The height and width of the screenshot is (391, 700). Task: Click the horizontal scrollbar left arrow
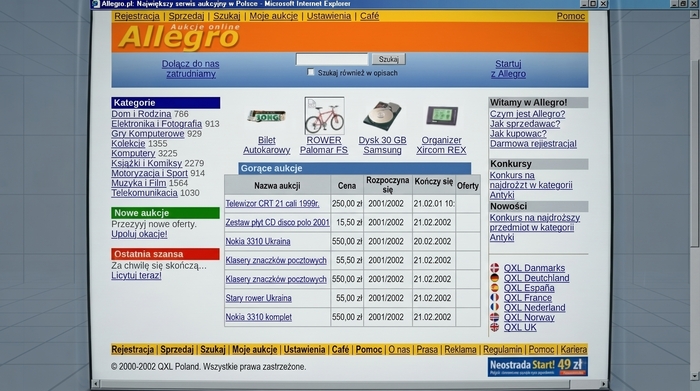pos(95,383)
